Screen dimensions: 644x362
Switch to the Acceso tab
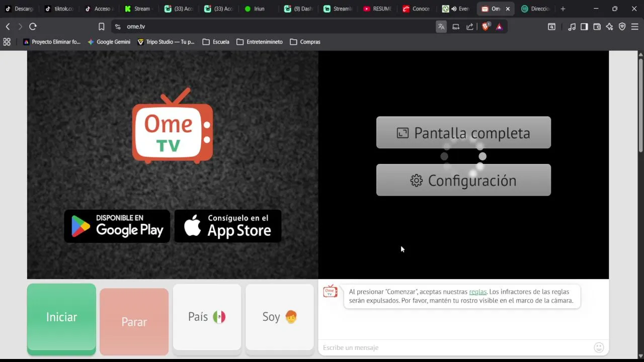coord(99,9)
